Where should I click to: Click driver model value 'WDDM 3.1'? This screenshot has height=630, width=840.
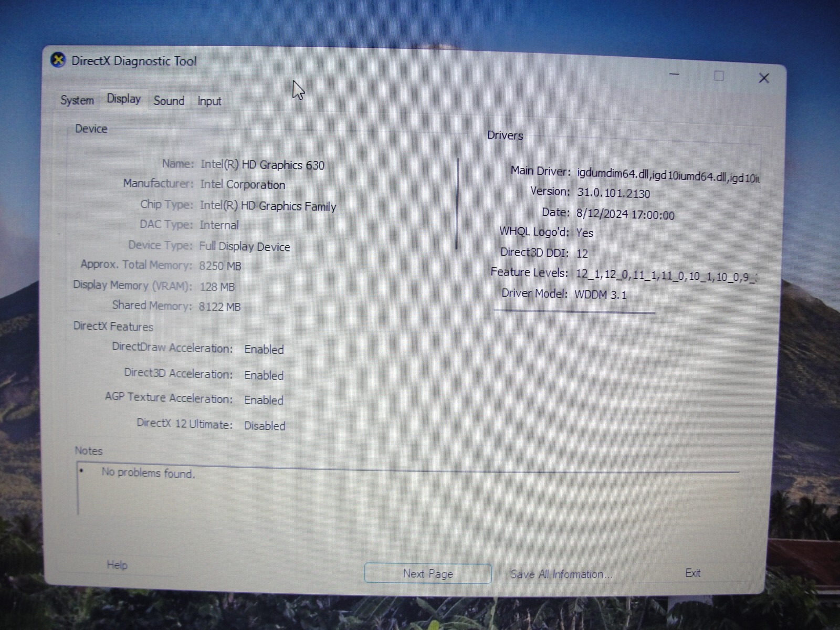point(601,295)
